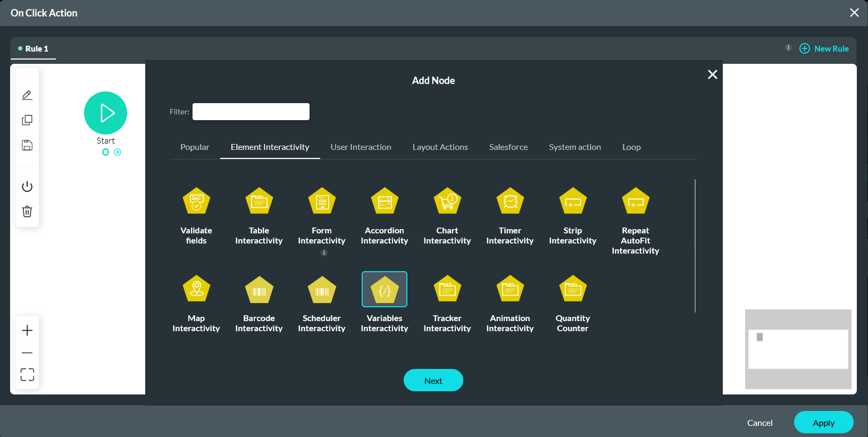This screenshot has width=868, height=437.
Task: Select Accordion Interactivity node
Action: tap(385, 201)
